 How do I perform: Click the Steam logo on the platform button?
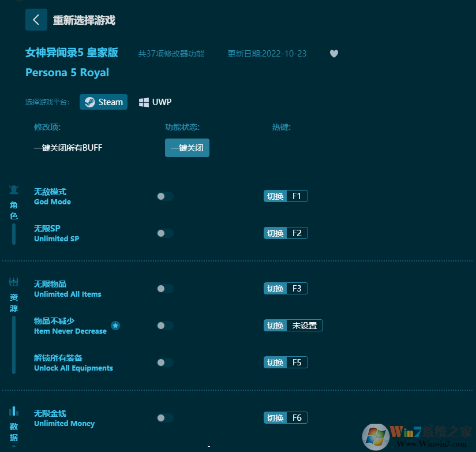click(x=91, y=102)
